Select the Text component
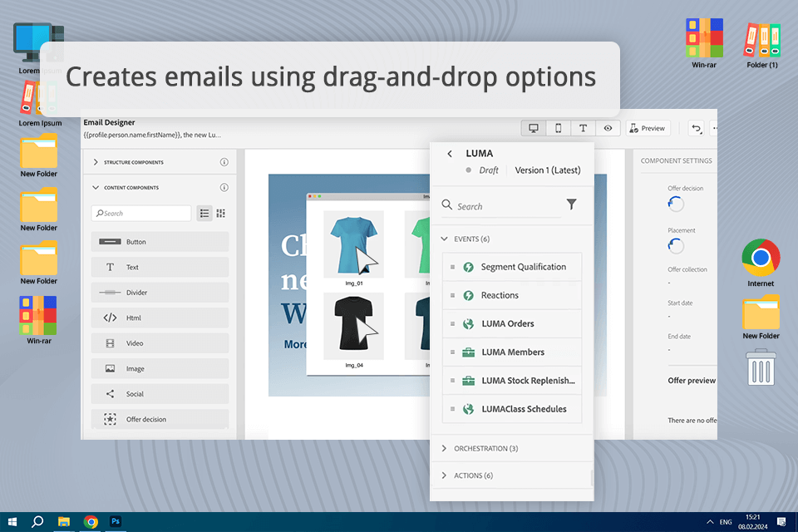This screenshot has height=532, width=798. pyautogui.click(x=160, y=268)
